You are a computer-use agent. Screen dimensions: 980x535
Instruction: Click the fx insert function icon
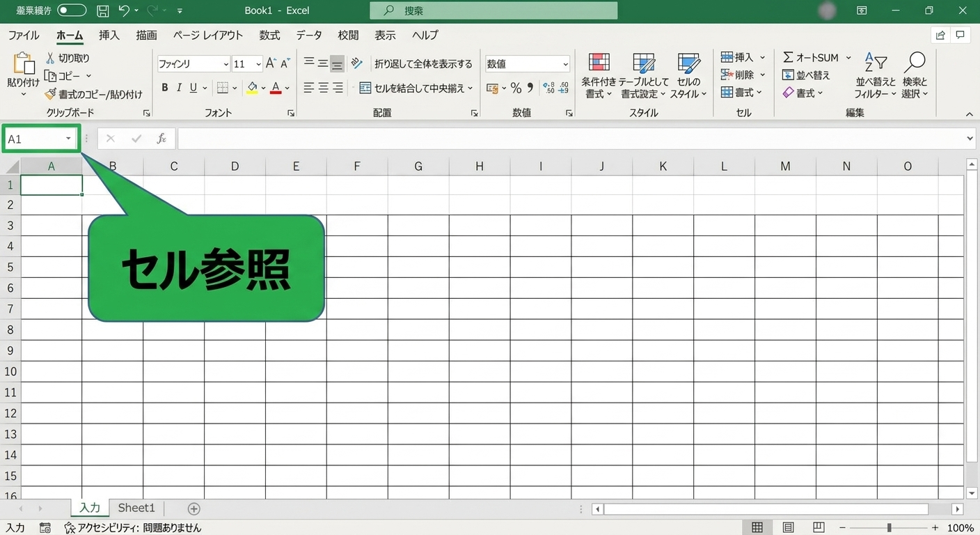[161, 139]
